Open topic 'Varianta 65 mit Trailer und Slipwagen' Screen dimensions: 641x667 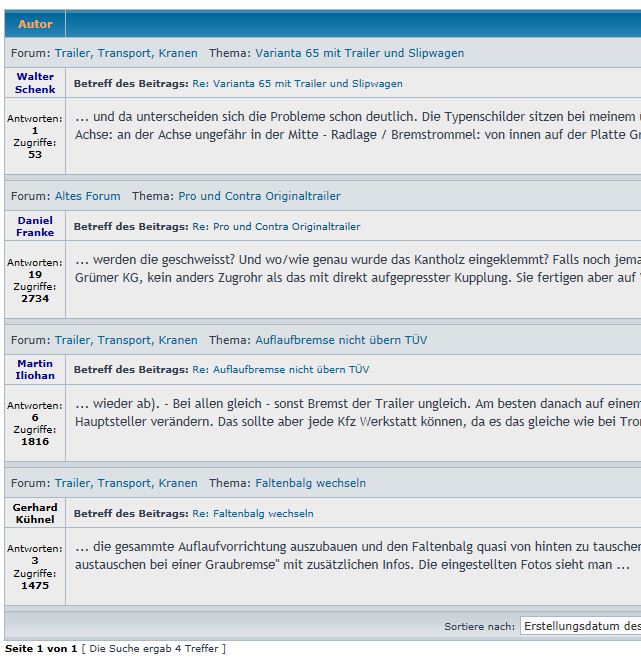[x=359, y=53]
